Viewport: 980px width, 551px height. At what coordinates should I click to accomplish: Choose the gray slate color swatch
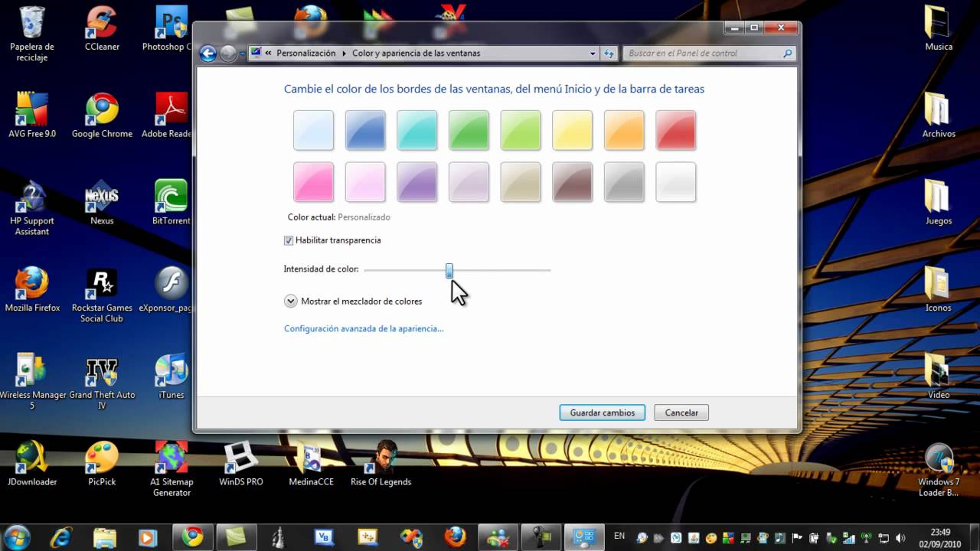coord(624,182)
